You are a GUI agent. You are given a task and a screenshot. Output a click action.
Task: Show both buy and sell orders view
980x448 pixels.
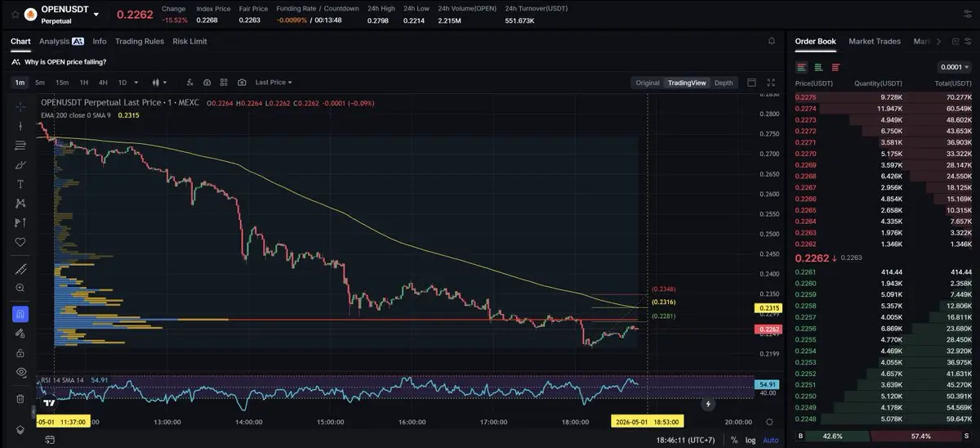pyautogui.click(x=802, y=67)
